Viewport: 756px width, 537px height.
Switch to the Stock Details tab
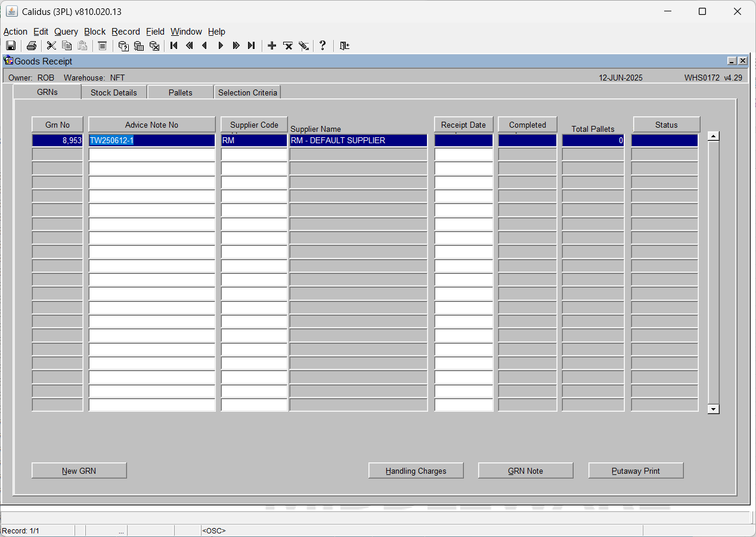[114, 92]
